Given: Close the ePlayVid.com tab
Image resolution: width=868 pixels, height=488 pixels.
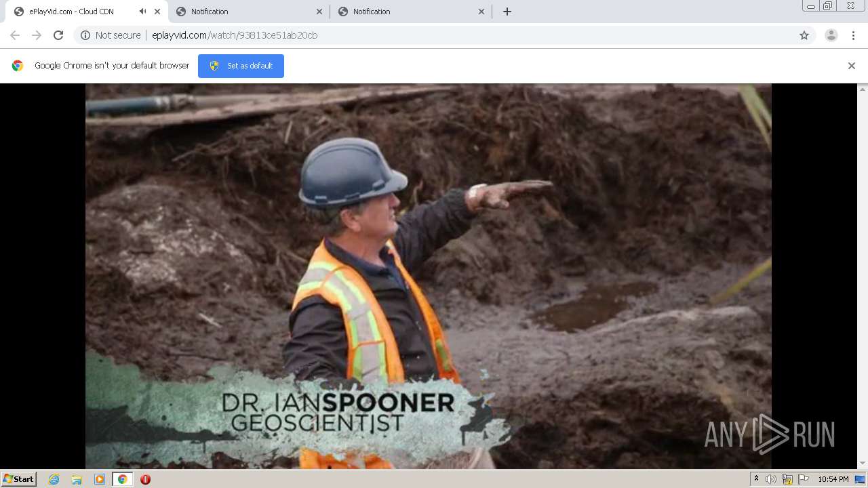Looking at the screenshot, I should point(157,12).
